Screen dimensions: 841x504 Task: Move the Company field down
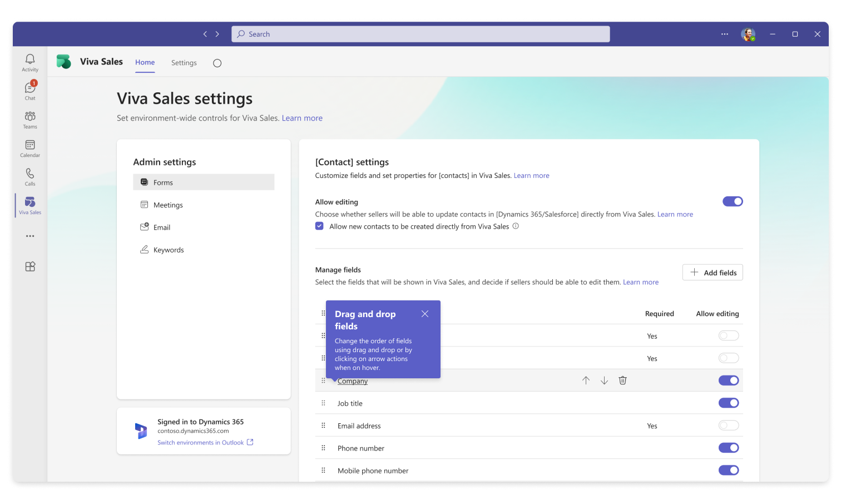604,381
